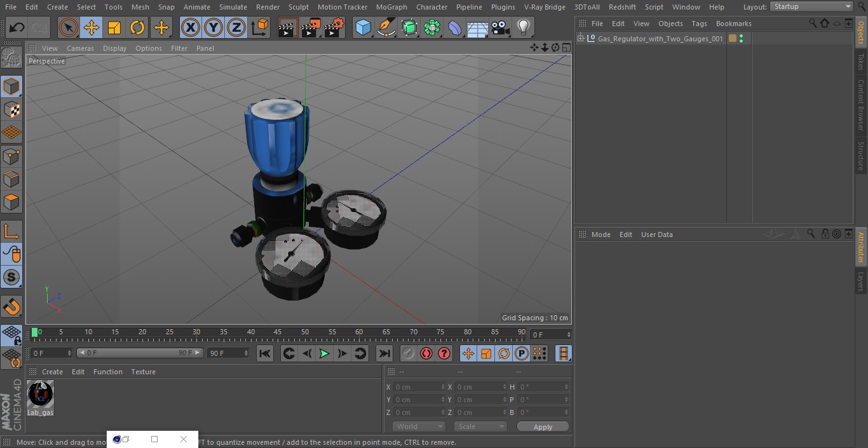868x448 pixels.
Task: Click Create in material manager
Action: 52,372
